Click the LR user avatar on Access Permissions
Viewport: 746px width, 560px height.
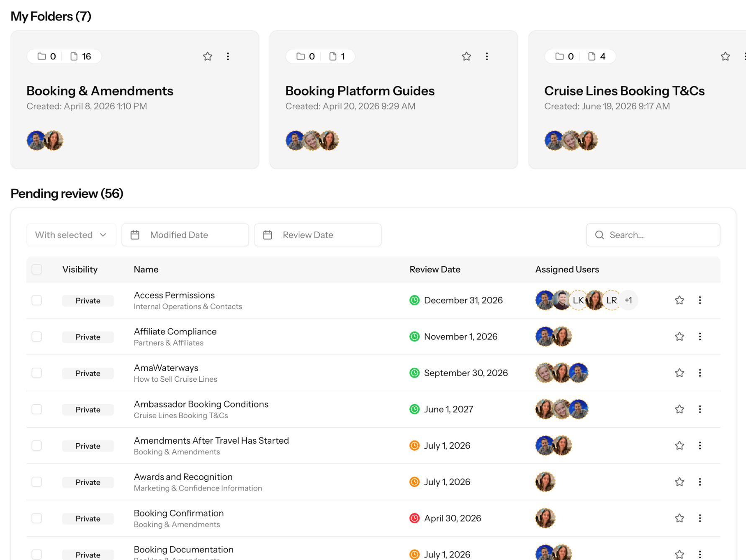coord(611,300)
